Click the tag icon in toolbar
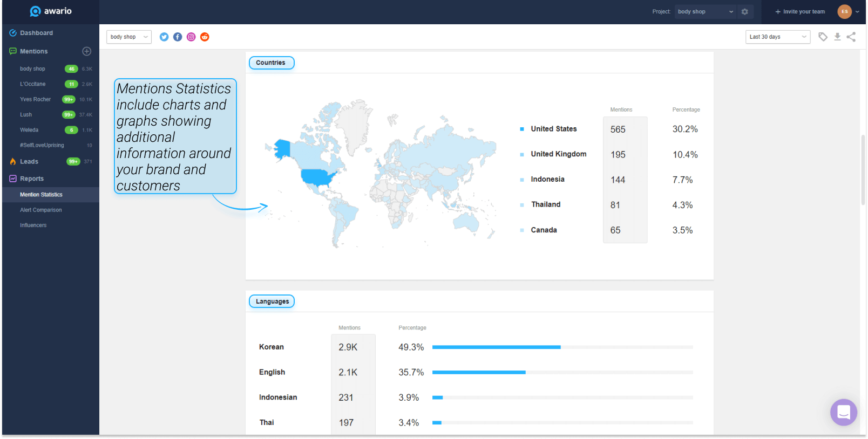 823,37
